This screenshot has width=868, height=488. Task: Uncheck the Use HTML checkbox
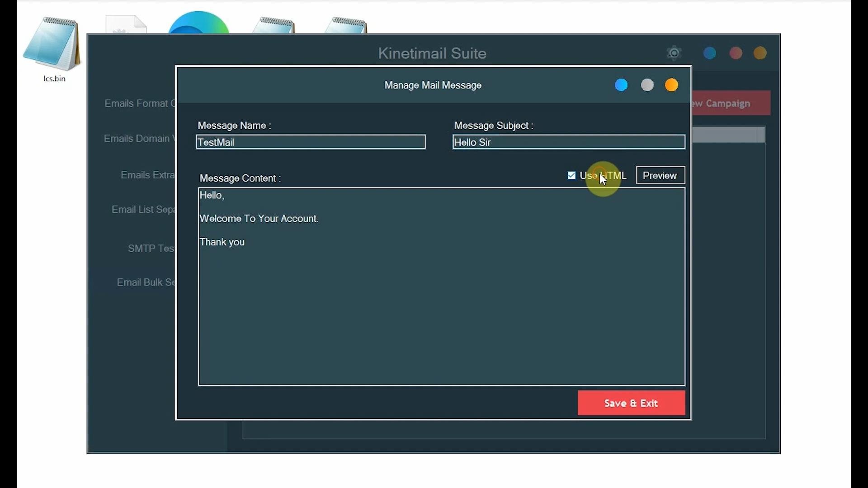[x=571, y=175]
